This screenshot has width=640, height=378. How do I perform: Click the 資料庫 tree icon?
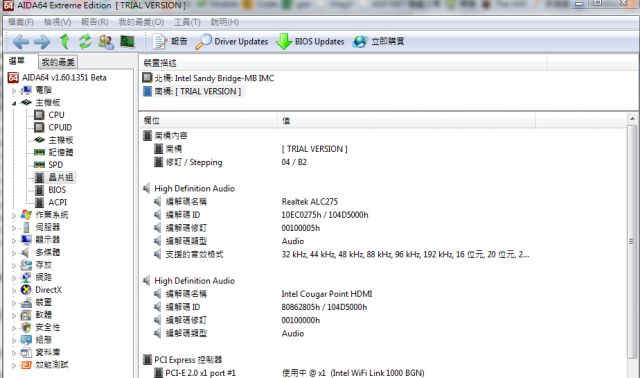[x=26, y=352]
